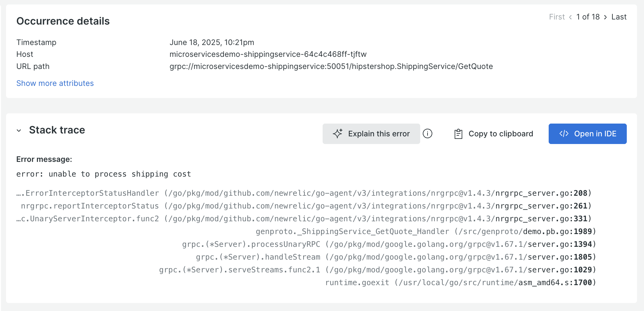Click the Open in IDE button
Viewport: 644px width, 311px height.
coord(588,133)
